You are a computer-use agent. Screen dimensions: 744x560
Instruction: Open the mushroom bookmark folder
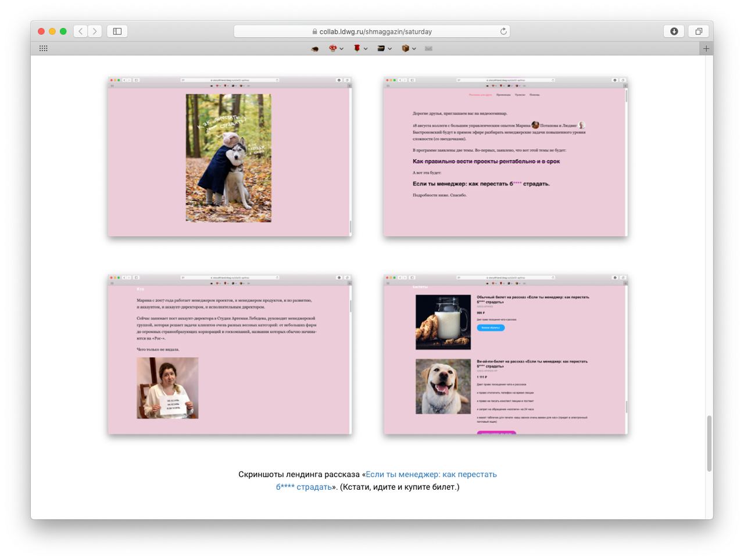[336, 49]
